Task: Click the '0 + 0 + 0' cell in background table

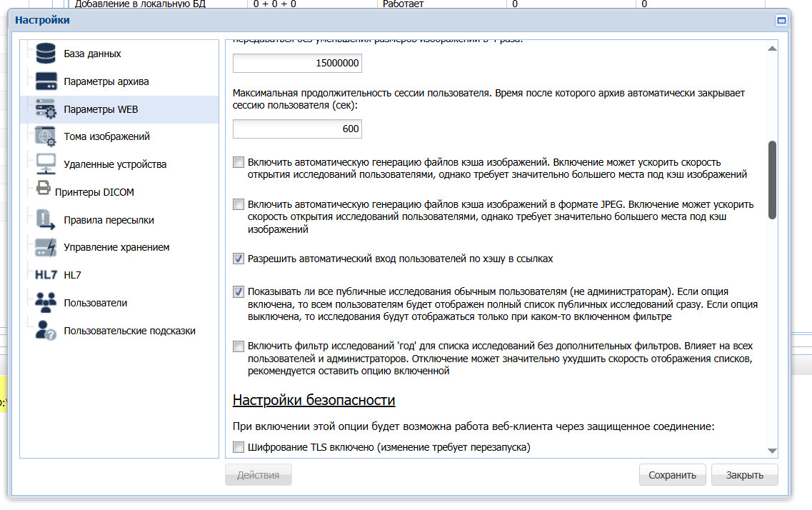Action: point(274,4)
